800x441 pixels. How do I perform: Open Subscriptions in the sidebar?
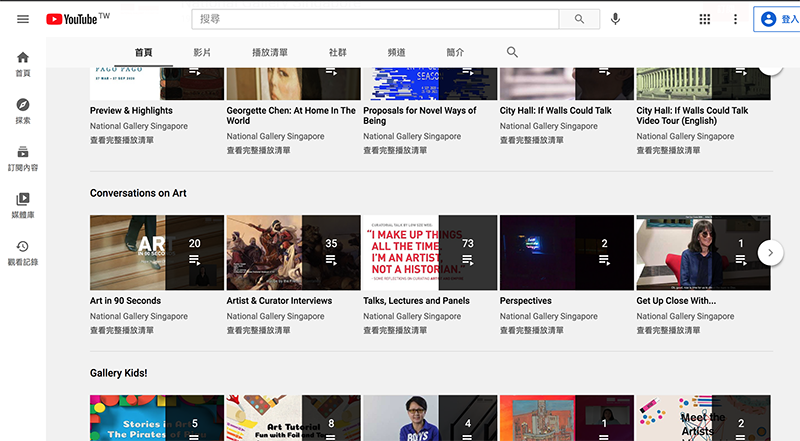click(x=23, y=158)
